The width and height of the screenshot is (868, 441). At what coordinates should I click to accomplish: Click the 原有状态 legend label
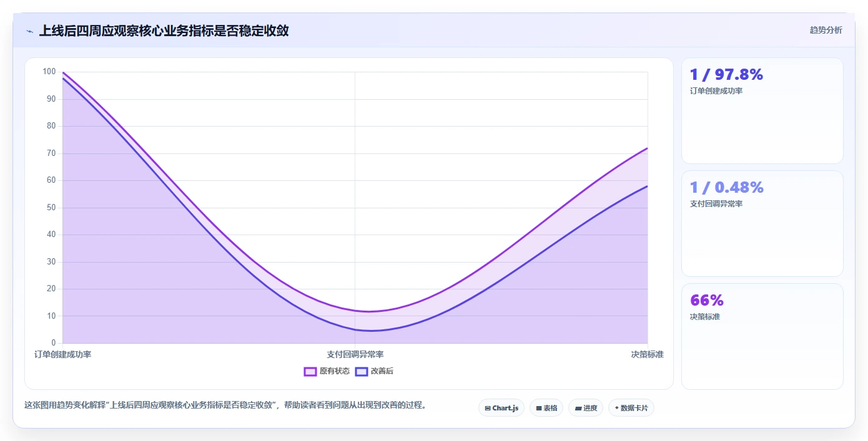tap(335, 371)
